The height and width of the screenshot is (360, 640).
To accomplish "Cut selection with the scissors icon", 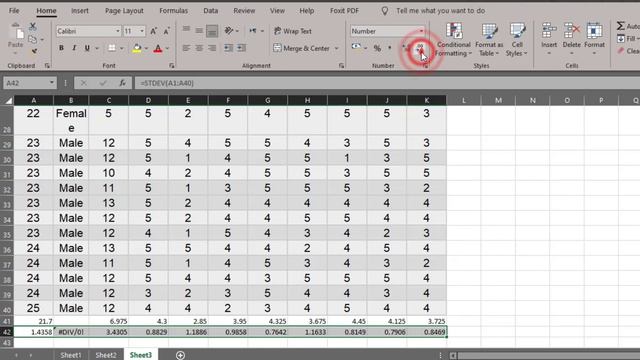I will [x=33, y=27].
